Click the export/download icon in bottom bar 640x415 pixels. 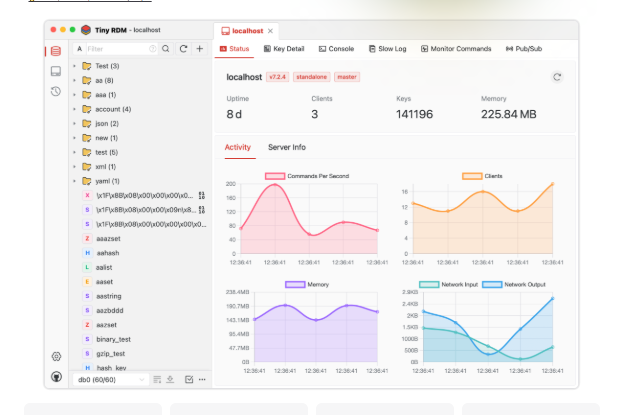click(x=170, y=379)
